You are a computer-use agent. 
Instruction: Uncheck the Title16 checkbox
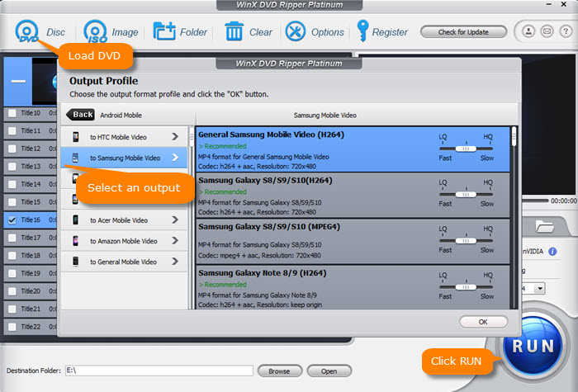point(12,220)
